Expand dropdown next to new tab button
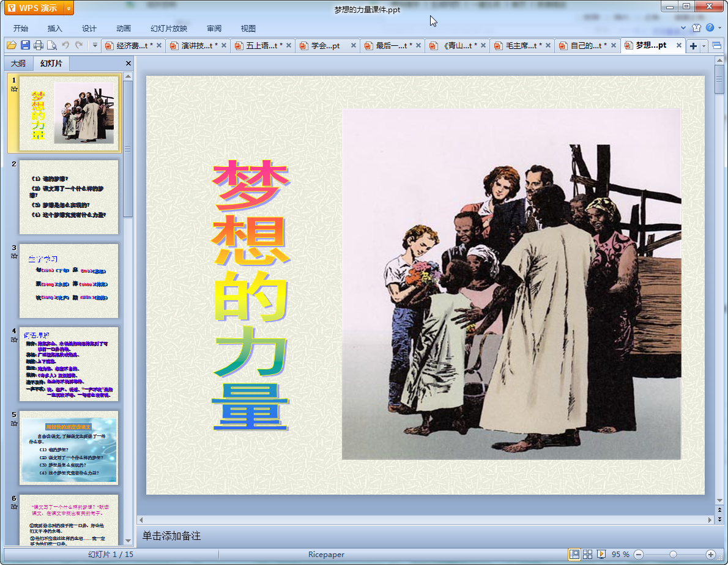Screen dimensions: 728x565 704,46
